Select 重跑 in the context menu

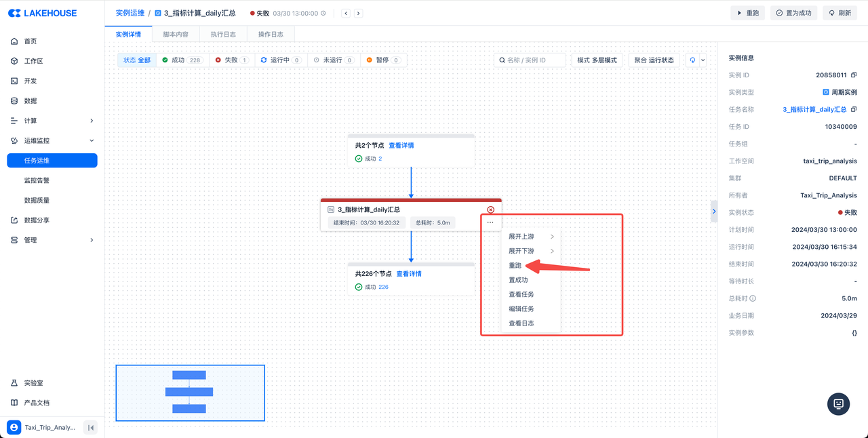tap(516, 266)
